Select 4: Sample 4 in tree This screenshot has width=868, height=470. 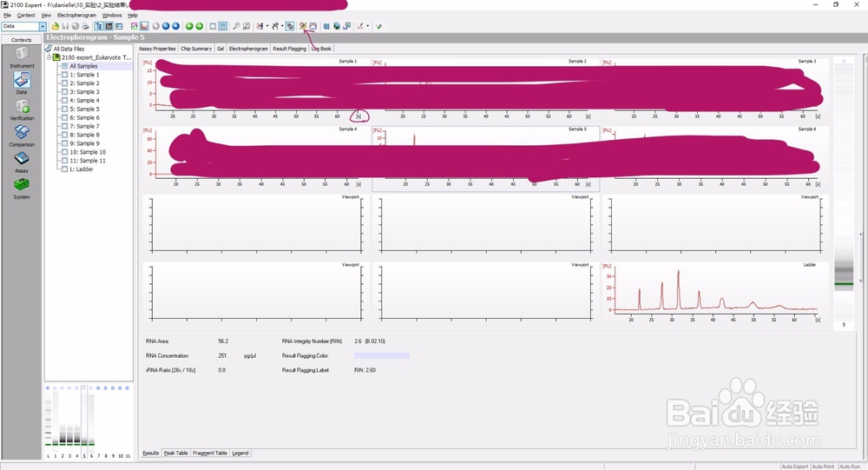[x=84, y=100]
